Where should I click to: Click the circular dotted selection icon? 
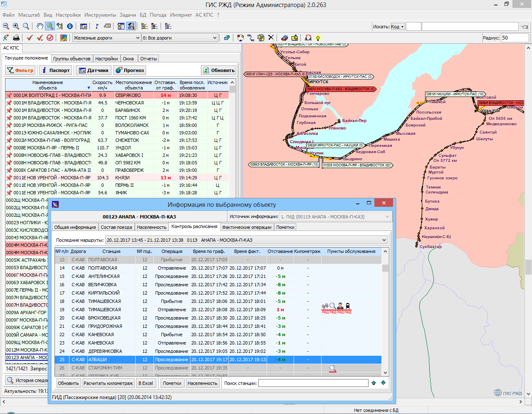pyautogui.click(x=240, y=38)
